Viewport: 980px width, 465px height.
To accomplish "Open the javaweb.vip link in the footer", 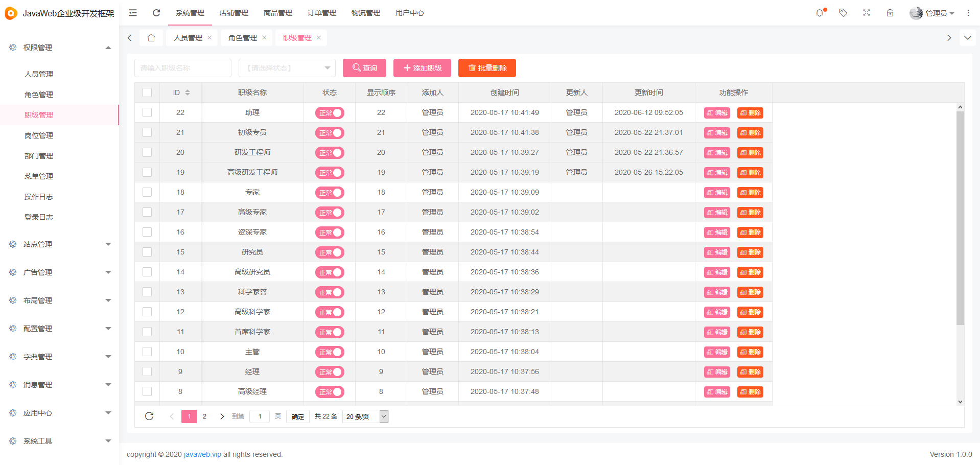I will [202, 454].
